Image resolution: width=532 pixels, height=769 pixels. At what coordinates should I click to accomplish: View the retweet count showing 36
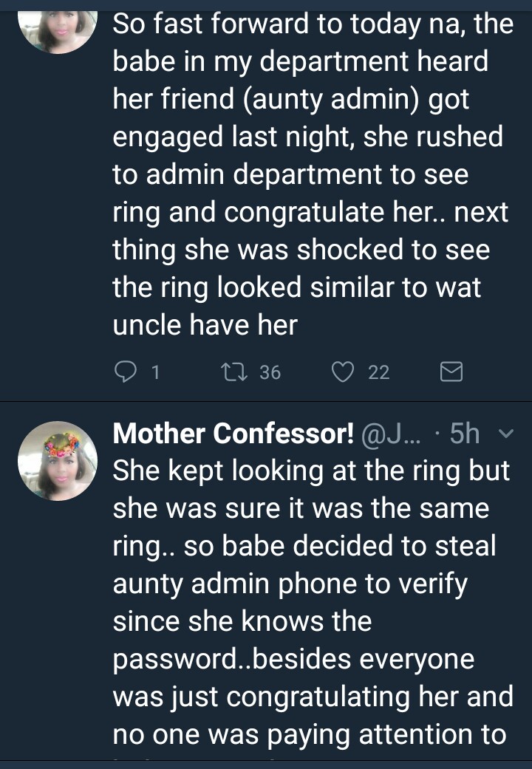pos(270,372)
